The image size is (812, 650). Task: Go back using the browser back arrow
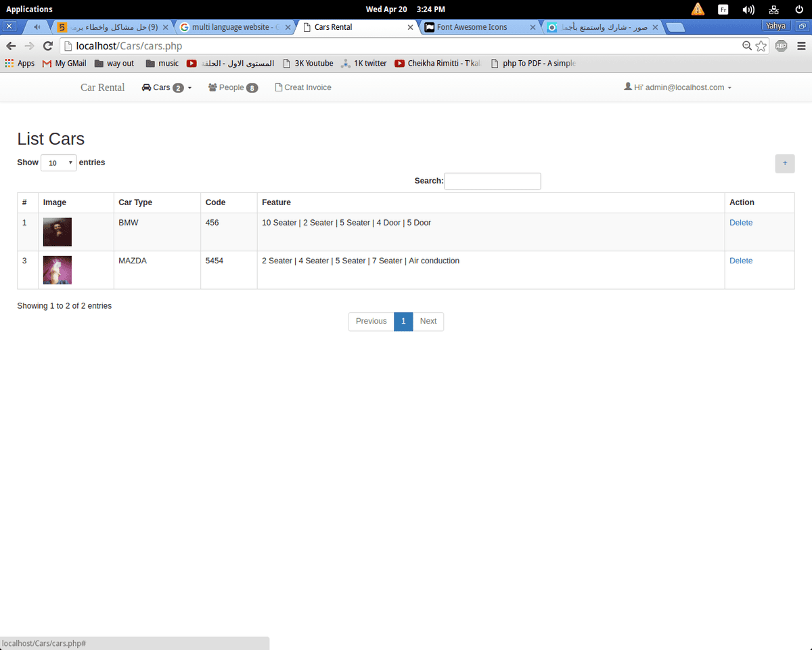click(11, 46)
